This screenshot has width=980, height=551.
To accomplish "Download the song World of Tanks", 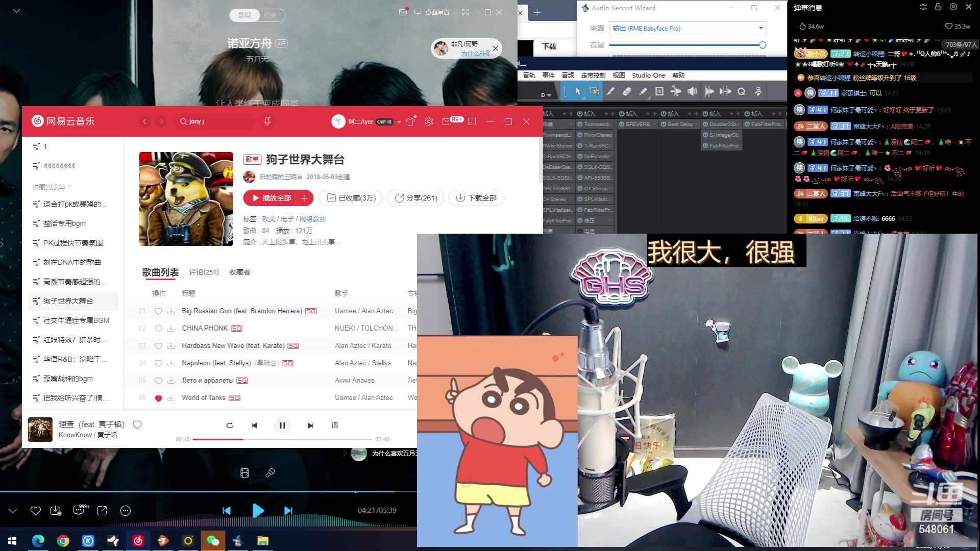I will tap(171, 398).
